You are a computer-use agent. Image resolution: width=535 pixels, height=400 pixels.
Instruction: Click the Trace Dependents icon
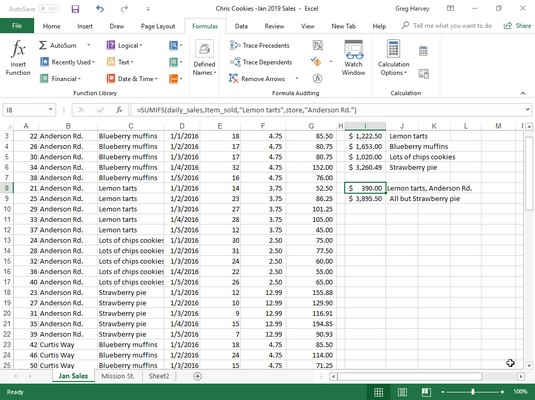coord(235,62)
